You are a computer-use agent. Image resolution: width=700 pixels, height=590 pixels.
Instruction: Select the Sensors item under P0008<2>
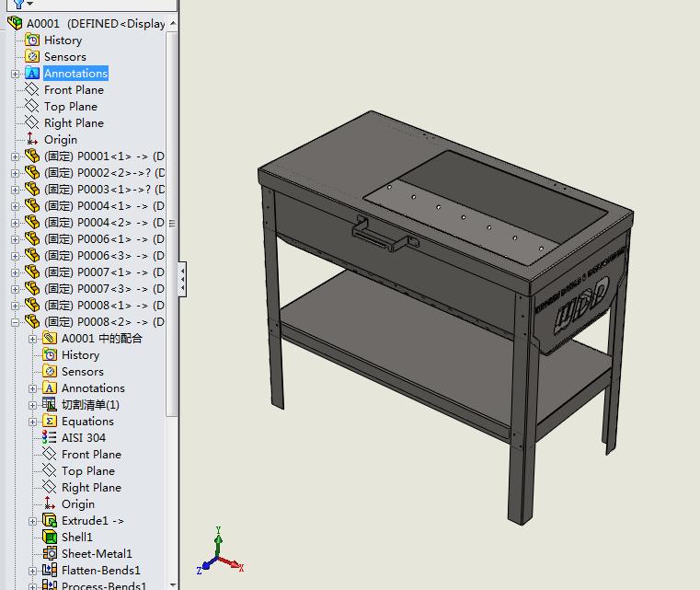click(x=83, y=371)
